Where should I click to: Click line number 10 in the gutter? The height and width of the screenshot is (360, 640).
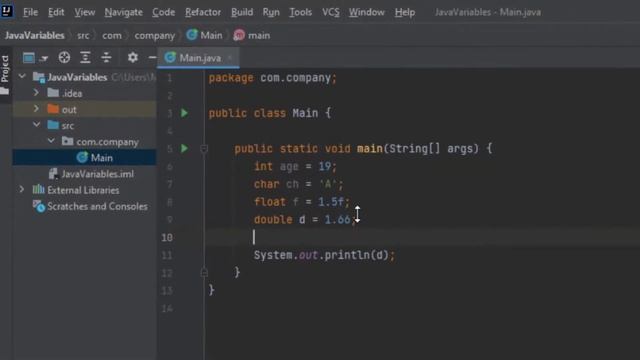pos(167,237)
